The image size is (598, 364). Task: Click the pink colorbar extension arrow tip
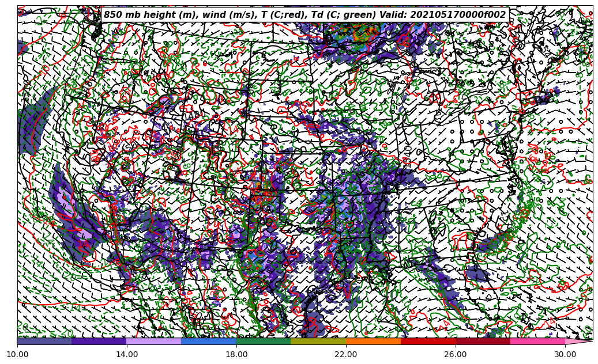pyautogui.click(x=579, y=341)
